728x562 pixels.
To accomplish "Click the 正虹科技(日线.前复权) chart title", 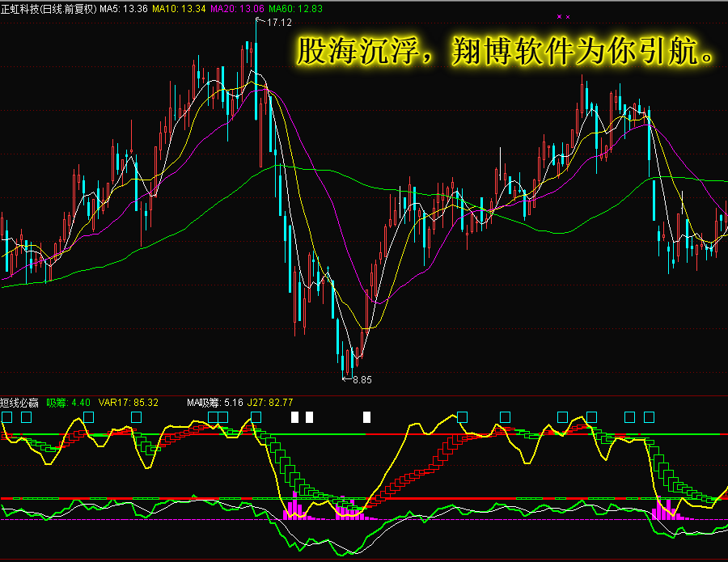I will pyautogui.click(x=49, y=9).
